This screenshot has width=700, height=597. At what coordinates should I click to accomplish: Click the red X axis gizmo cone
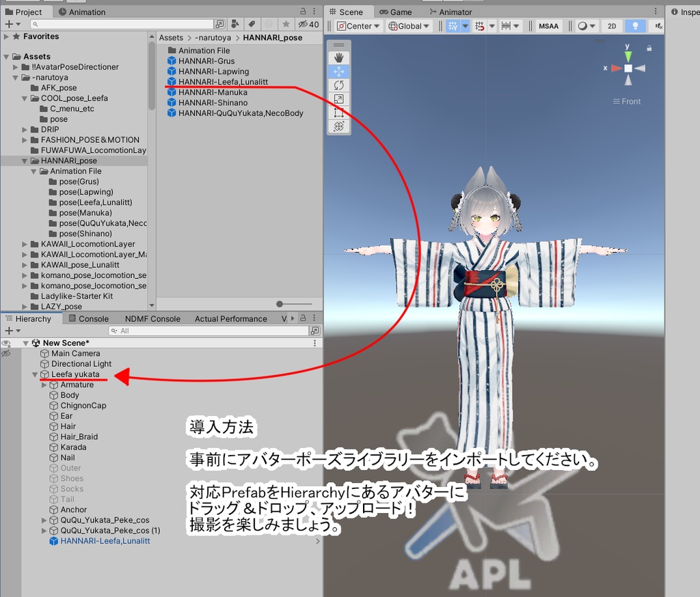[617, 68]
